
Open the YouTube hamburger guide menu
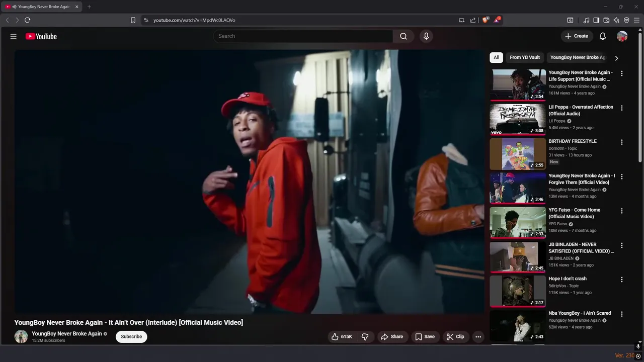pyautogui.click(x=14, y=36)
